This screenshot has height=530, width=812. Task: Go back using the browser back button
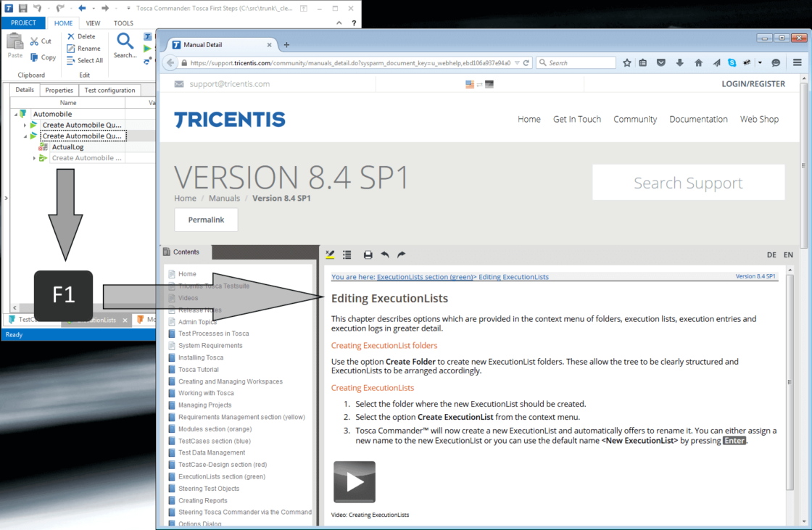point(170,63)
